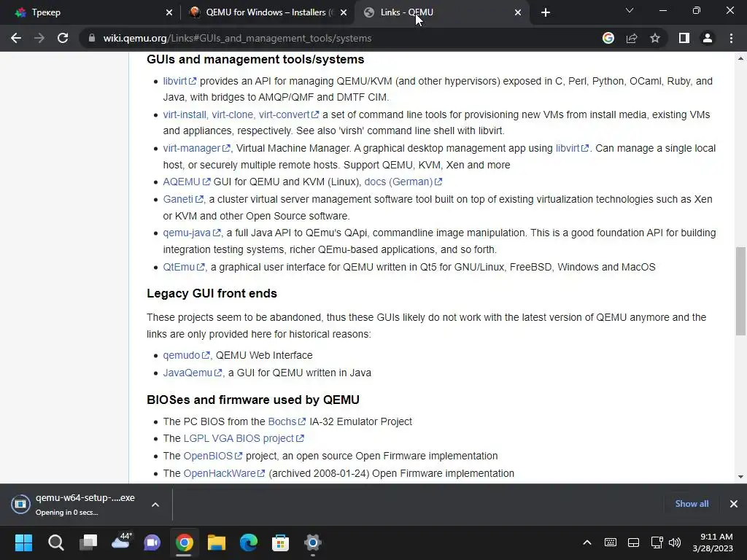747x560 pixels.
Task: Open the weather widget showing 44°
Action: (x=120, y=541)
